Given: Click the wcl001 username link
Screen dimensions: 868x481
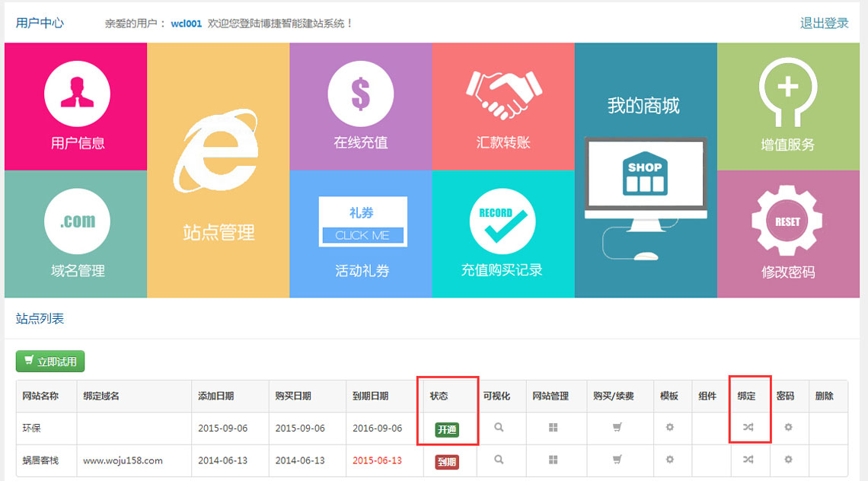Looking at the screenshot, I should pos(186,24).
